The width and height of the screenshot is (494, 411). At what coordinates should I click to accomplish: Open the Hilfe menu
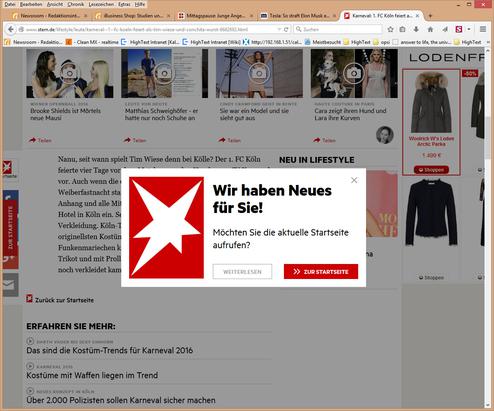click(140, 4)
